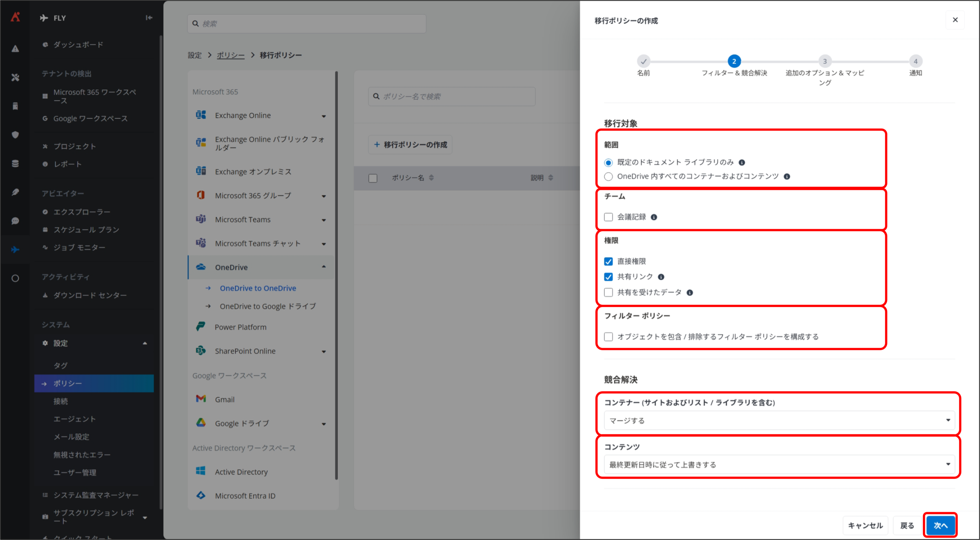This screenshot has height=540, width=980.
Task: Open ダッシュボード in the sidebar menu
Action: [78, 45]
